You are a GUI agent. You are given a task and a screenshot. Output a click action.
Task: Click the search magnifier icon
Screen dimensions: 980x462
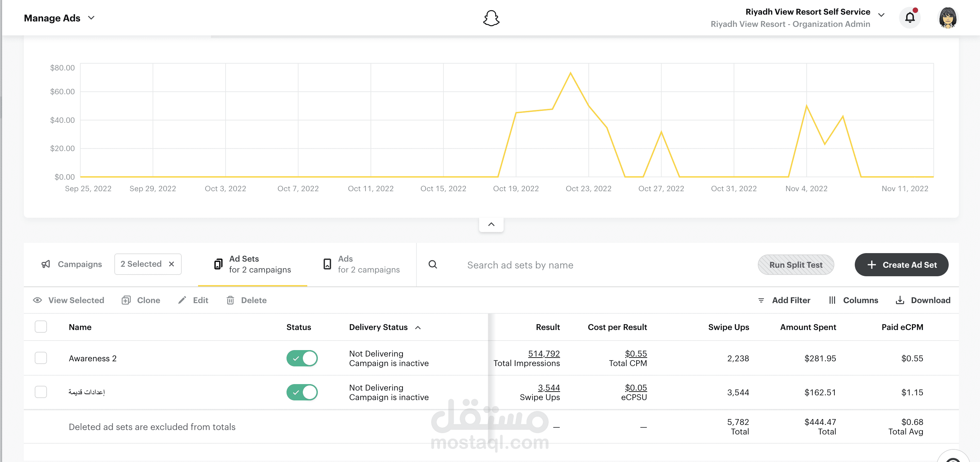[x=432, y=264]
